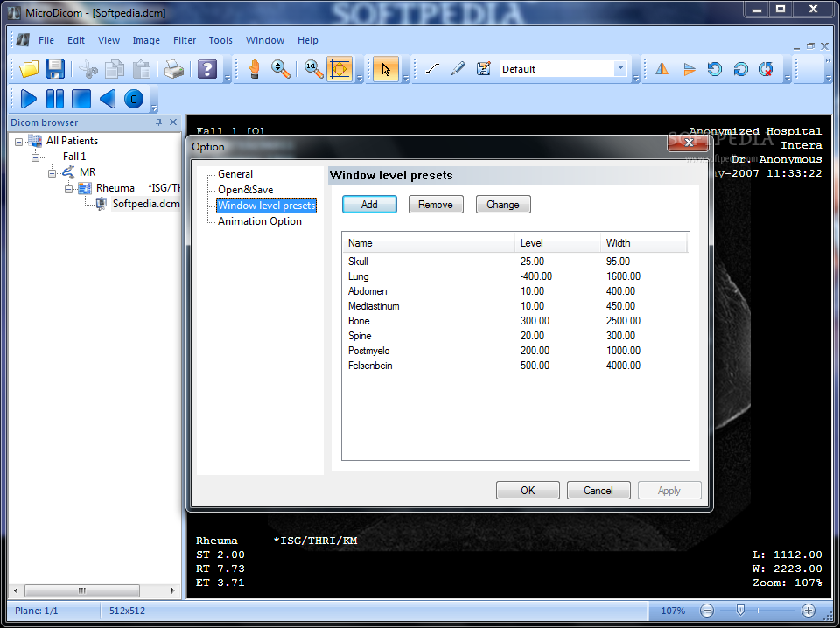Click the Change preset button
This screenshot has height=628, width=840.
point(503,205)
